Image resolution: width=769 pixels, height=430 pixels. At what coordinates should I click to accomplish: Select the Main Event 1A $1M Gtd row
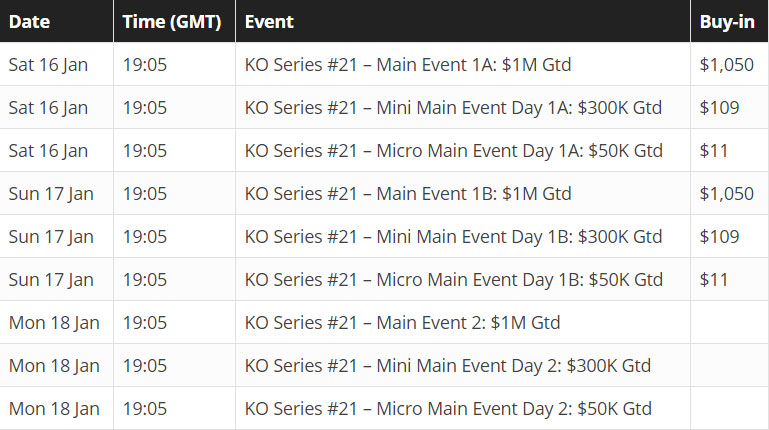384,64
